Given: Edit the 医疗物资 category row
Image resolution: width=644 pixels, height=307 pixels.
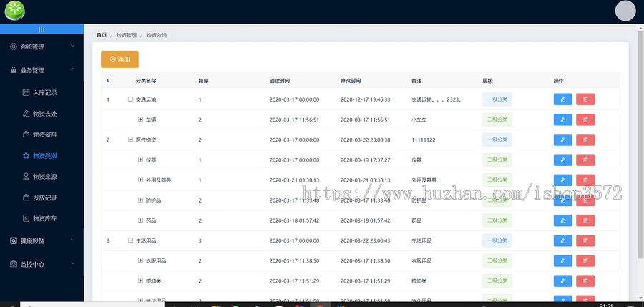Looking at the screenshot, I should coord(562,140).
